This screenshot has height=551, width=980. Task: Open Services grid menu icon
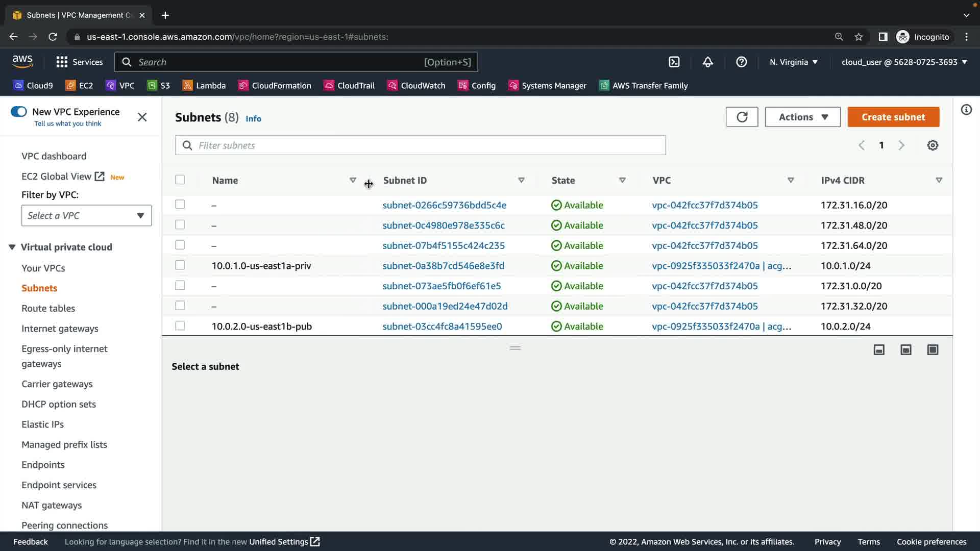click(62, 62)
